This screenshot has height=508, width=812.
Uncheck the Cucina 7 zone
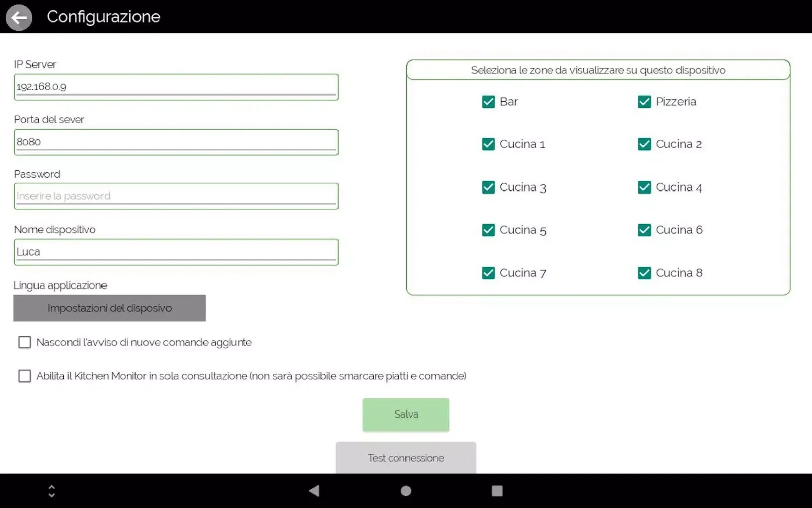(488, 273)
